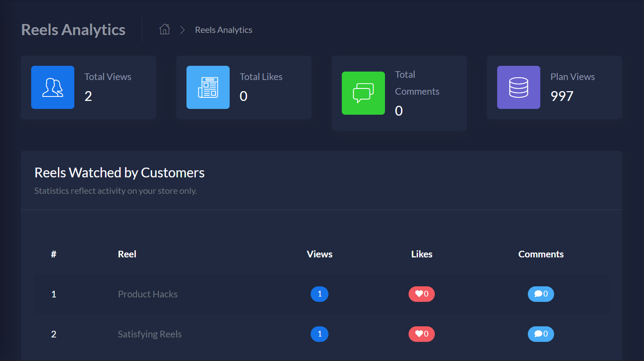Click the Reel column header

[x=127, y=254]
